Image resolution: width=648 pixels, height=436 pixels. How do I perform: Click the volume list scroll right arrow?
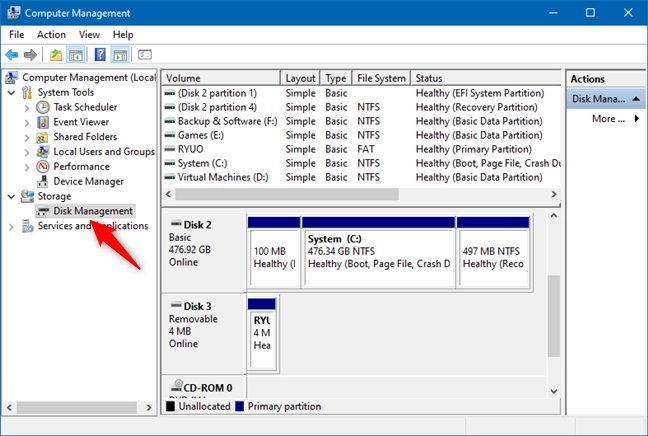click(x=554, y=194)
